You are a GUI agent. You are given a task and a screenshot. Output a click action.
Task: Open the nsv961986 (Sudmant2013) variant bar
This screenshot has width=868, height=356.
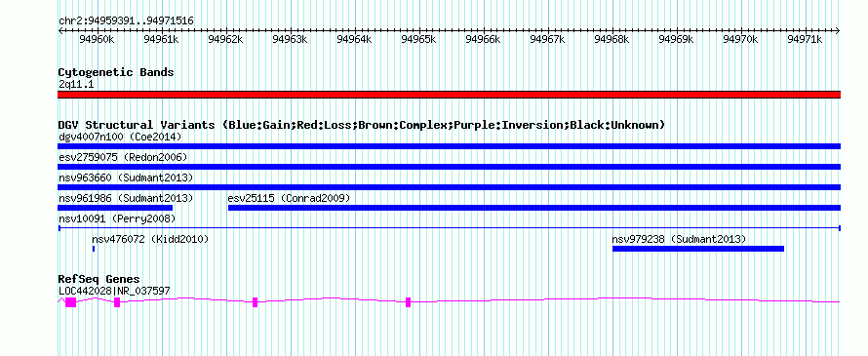point(115,208)
